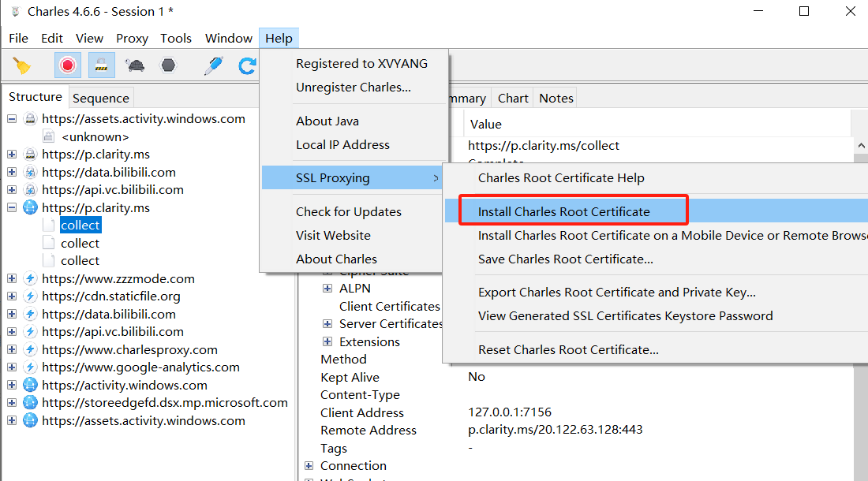
Task: Open SSL Proxying submenu
Action: pos(354,178)
